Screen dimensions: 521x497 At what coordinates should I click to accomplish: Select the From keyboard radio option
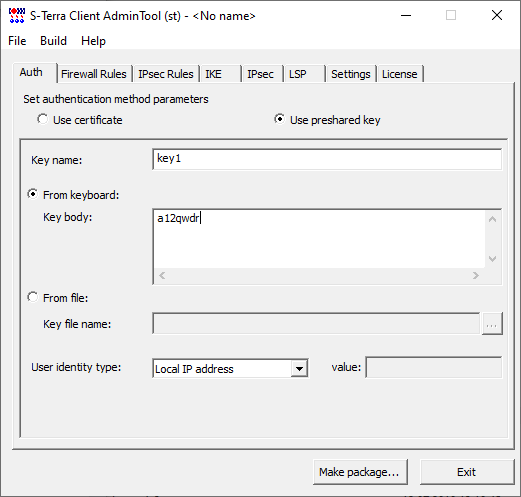tap(33, 194)
